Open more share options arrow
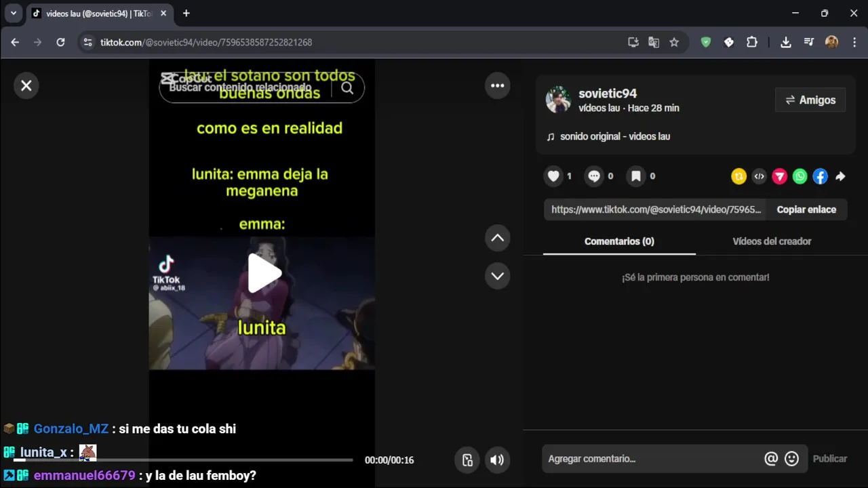The width and height of the screenshot is (868, 488). (x=841, y=176)
